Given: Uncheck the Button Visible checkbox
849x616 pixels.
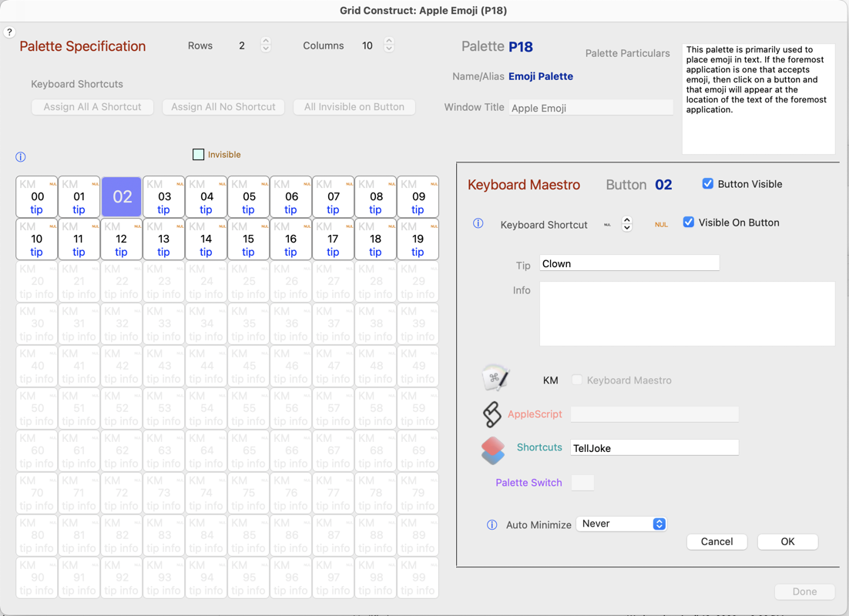Looking at the screenshot, I should (707, 184).
